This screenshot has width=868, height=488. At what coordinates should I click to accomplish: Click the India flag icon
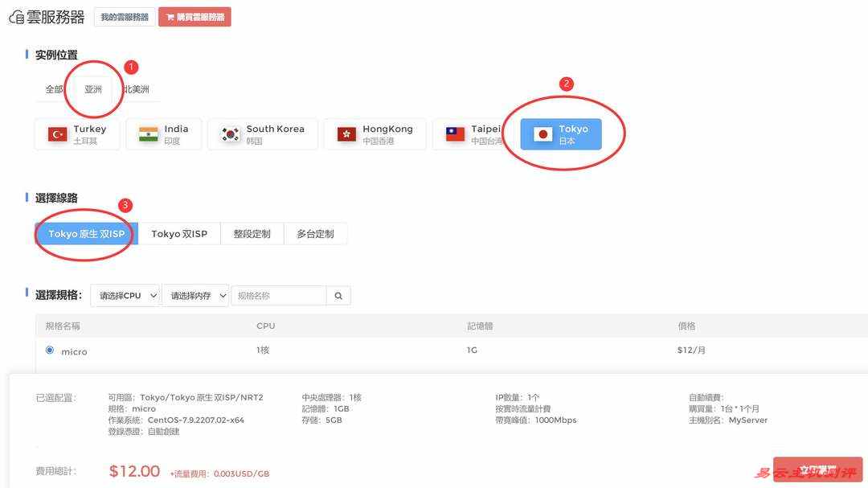149,134
